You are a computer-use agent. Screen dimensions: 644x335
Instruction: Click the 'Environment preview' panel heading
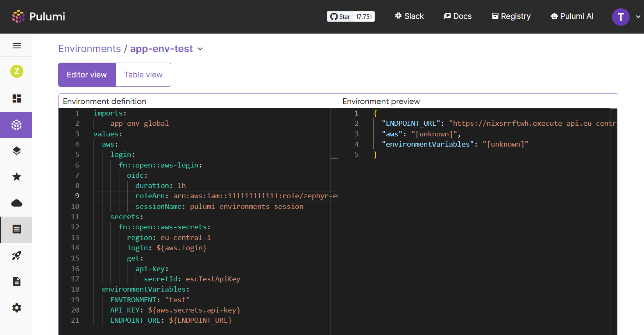(381, 101)
